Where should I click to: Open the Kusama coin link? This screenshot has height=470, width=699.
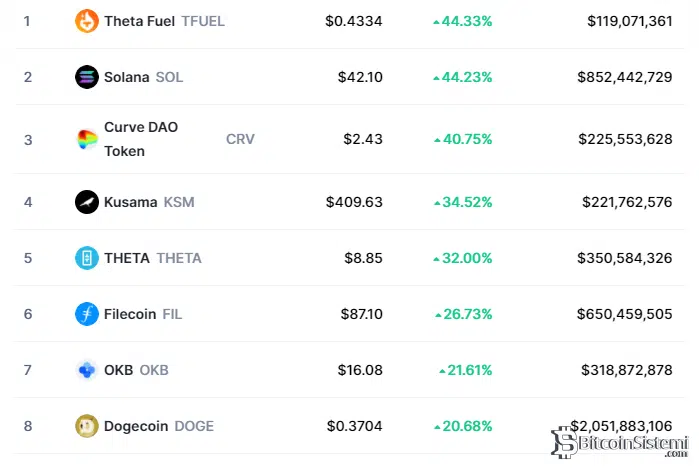pyautogui.click(x=130, y=202)
